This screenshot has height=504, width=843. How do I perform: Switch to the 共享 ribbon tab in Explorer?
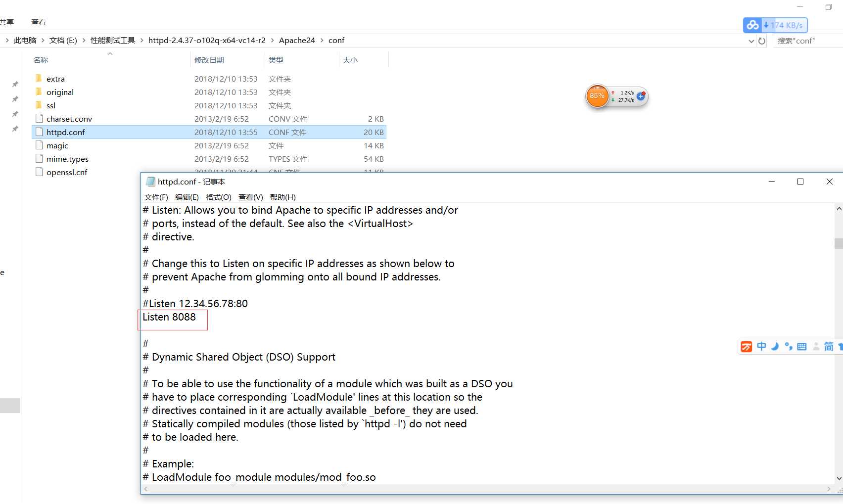(6, 22)
